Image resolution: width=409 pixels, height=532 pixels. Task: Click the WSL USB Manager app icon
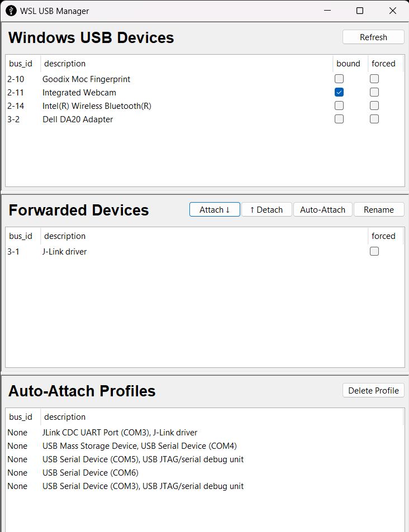(x=11, y=11)
